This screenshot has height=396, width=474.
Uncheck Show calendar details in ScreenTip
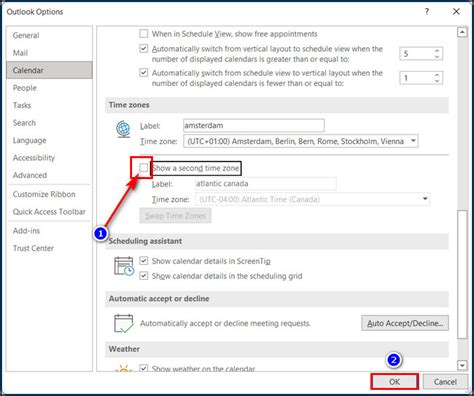(144, 261)
